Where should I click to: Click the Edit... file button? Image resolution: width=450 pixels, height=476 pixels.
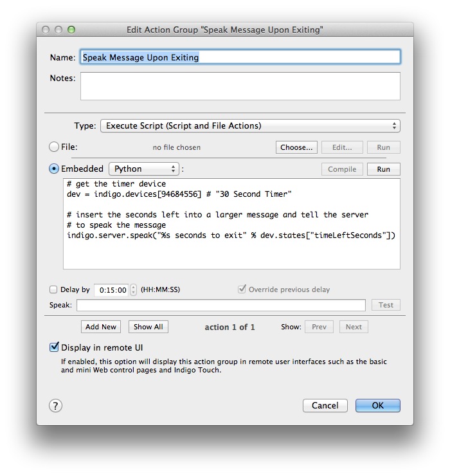coord(342,147)
